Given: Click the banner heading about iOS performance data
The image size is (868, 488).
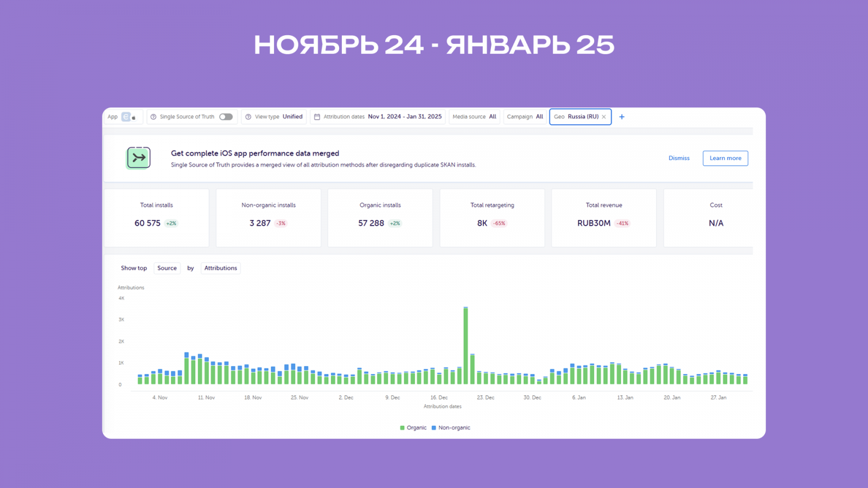Looking at the screenshot, I should pyautogui.click(x=255, y=153).
